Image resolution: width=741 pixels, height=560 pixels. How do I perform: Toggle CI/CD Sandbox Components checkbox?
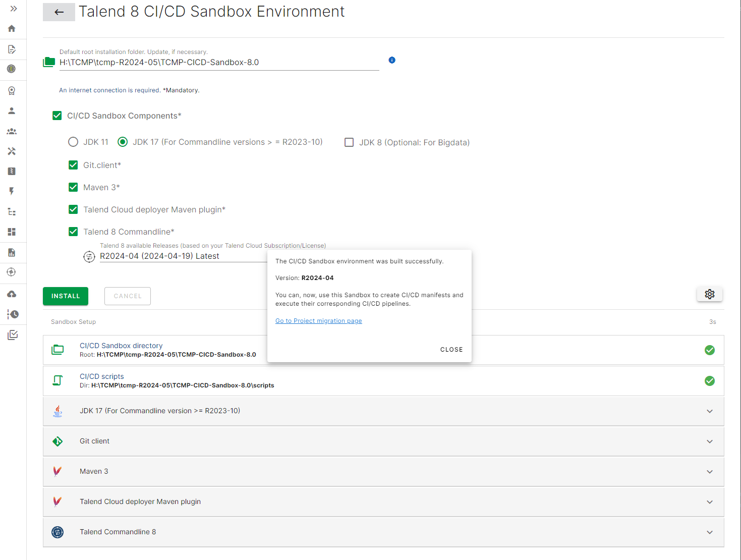[x=57, y=116]
